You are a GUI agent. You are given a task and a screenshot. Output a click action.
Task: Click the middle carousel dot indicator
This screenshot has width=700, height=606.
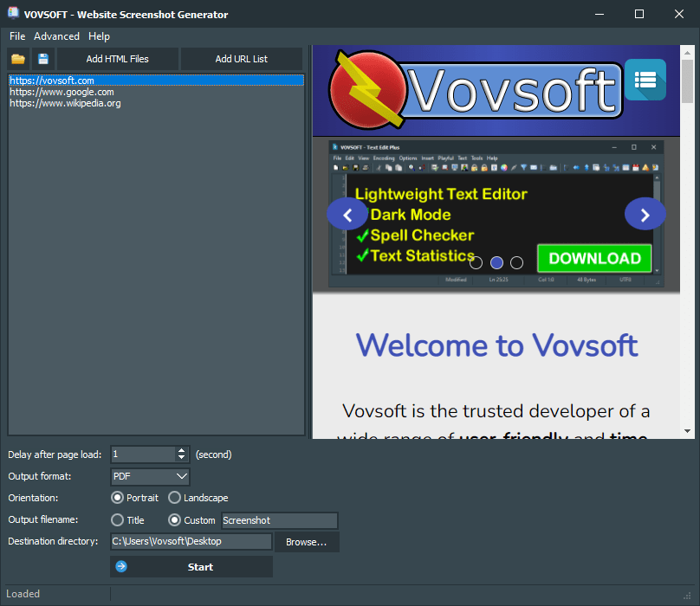(x=496, y=261)
